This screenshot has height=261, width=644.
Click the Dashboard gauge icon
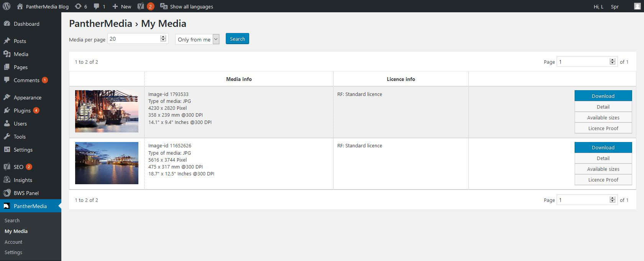7,23
